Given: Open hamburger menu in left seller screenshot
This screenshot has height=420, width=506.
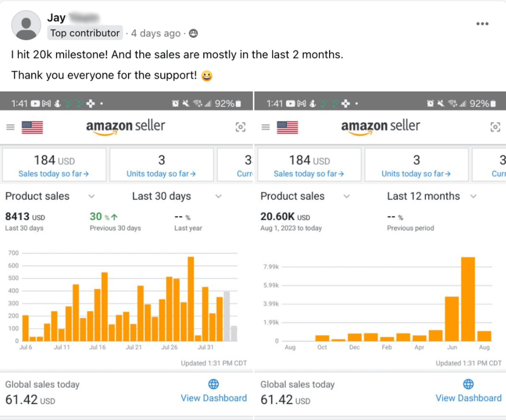Looking at the screenshot, I should [10, 127].
